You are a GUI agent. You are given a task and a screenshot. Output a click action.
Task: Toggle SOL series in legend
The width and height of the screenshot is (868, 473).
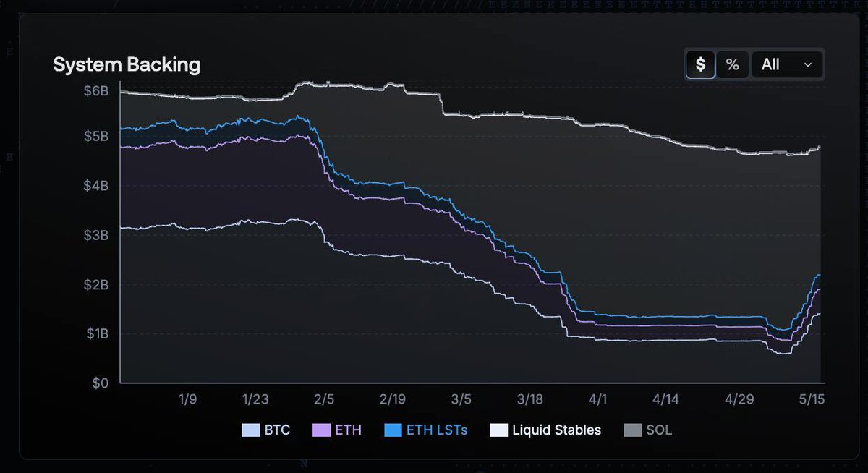(x=647, y=430)
